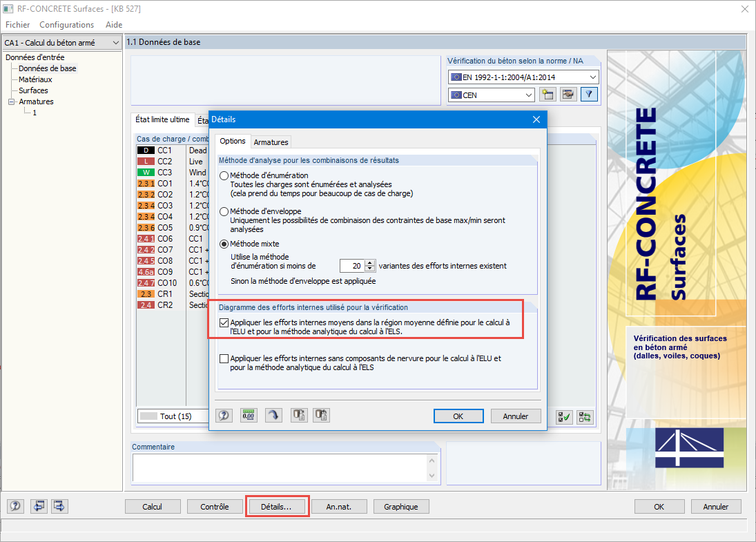756x542 pixels.
Task: Select Données de base in the tree
Action: tap(47, 68)
